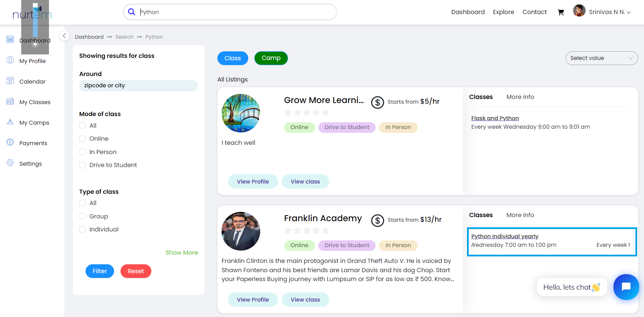Click the chat bubble icon
This screenshot has height=317, width=644.
coord(626,287)
